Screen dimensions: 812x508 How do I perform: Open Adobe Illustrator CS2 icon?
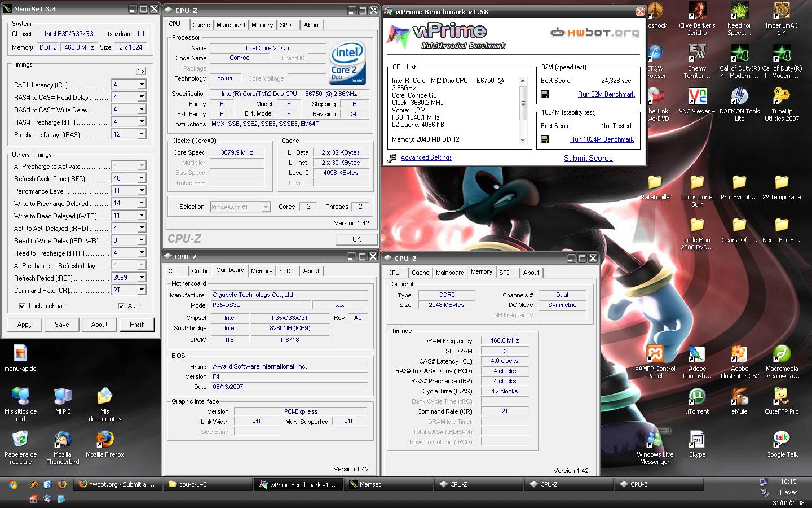[x=739, y=361]
